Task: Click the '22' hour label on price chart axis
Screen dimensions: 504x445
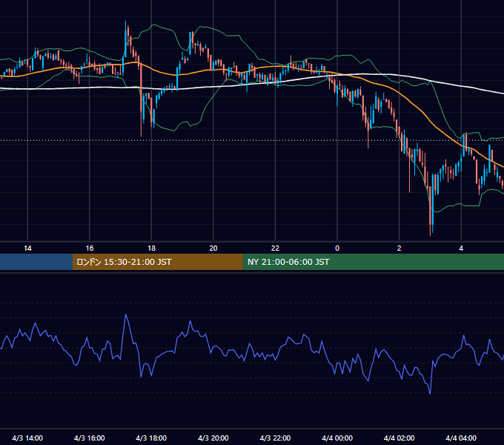Action: click(x=275, y=248)
